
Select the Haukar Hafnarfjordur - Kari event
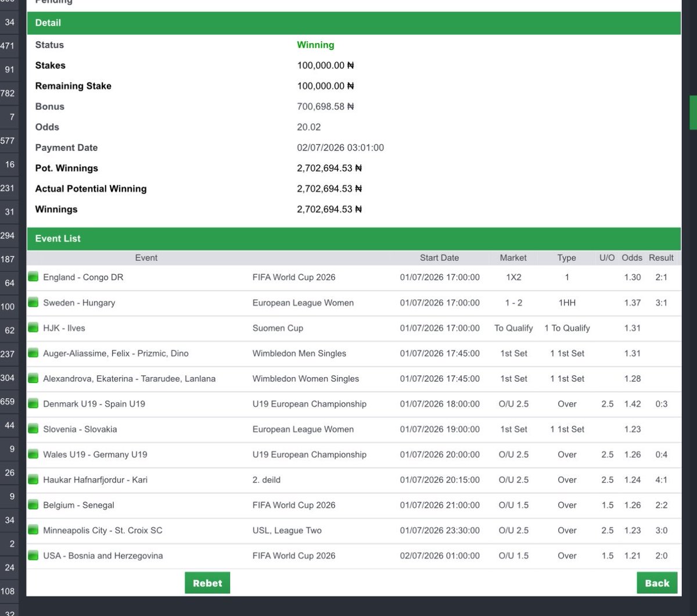[95, 479]
